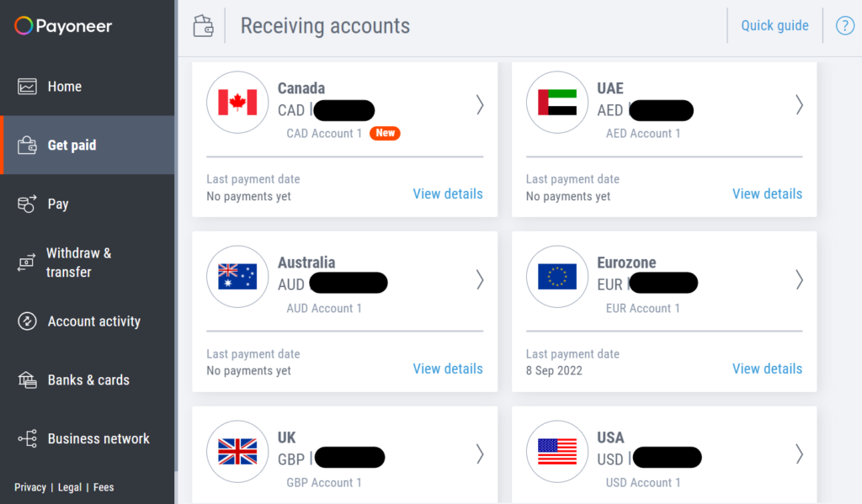View details for the Canada account
862x504 pixels.
pos(447,194)
